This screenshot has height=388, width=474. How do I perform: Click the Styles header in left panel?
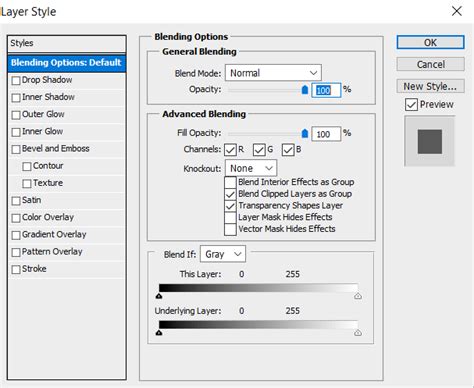66,44
